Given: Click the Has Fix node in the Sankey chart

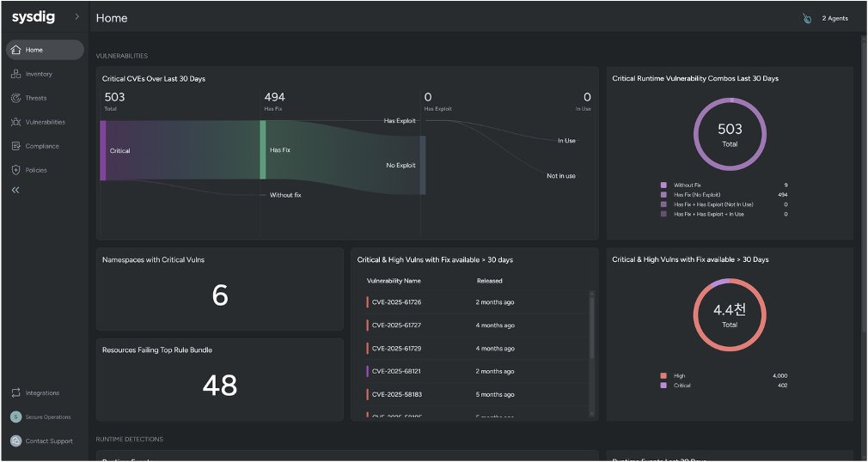Looking at the screenshot, I should pyautogui.click(x=263, y=149).
